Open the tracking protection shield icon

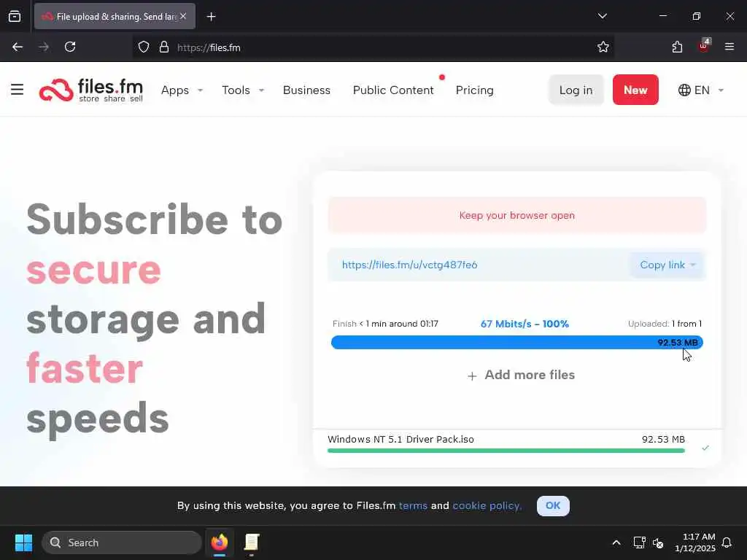(x=144, y=47)
